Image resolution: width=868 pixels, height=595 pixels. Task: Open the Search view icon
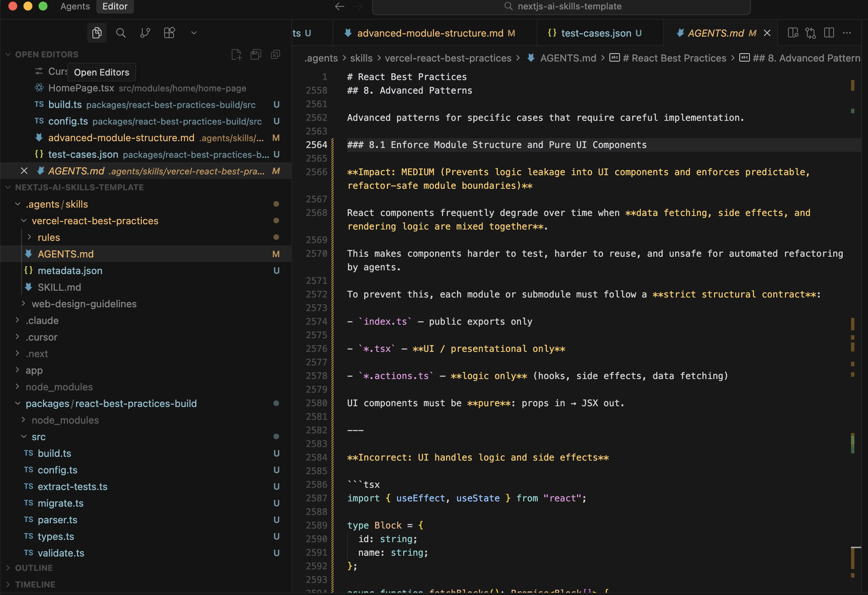click(x=121, y=33)
